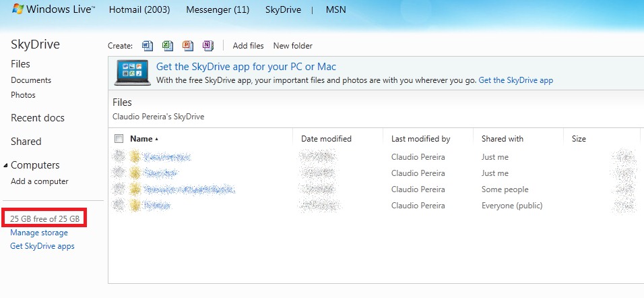Image resolution: width=644 pixels, height=298 pixels.
Task: Open Hotmail (2003) in top bar
Action: (x=139, y=11)
